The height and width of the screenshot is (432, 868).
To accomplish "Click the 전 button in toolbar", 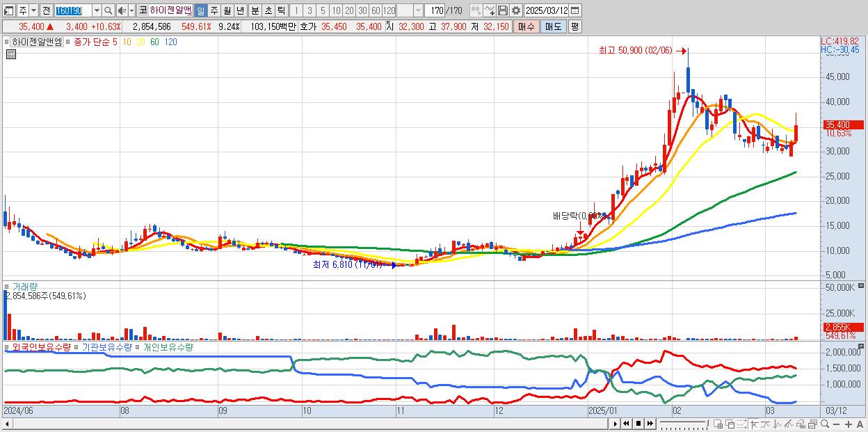I will [x=46, y=10].
